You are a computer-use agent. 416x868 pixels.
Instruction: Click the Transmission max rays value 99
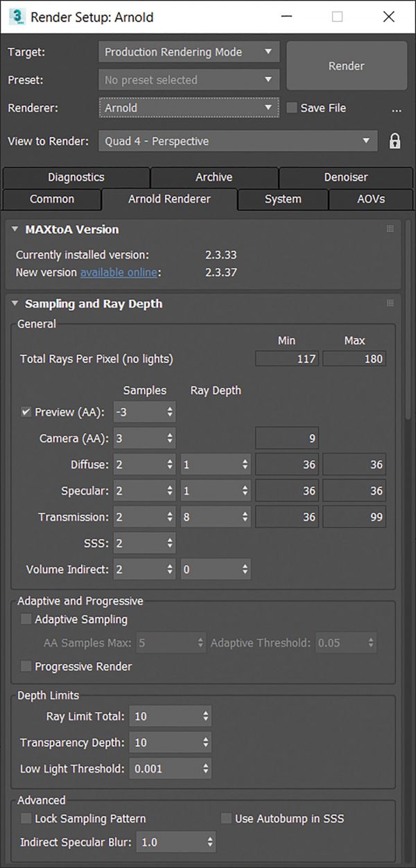pos(354,517)
